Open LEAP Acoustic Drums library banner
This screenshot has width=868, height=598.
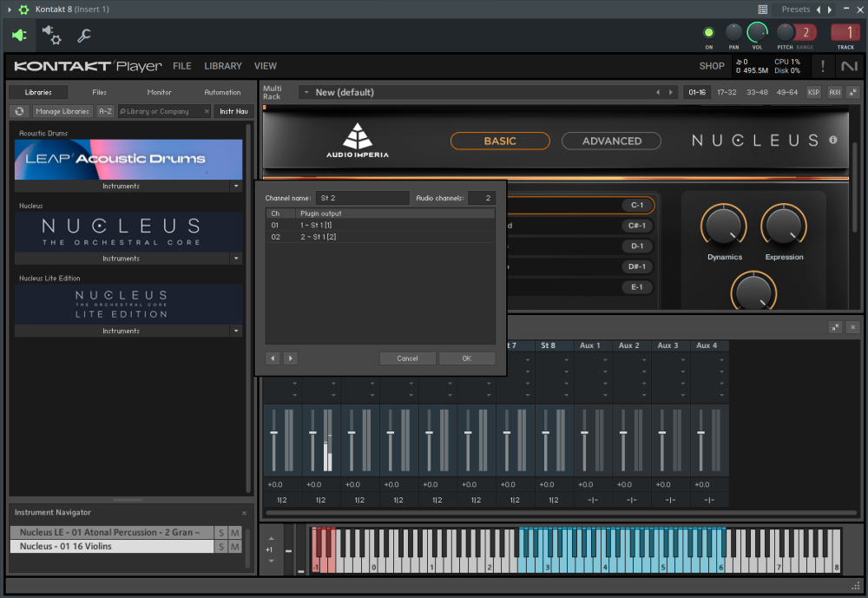pyautogui.click(x=128, y=160)
